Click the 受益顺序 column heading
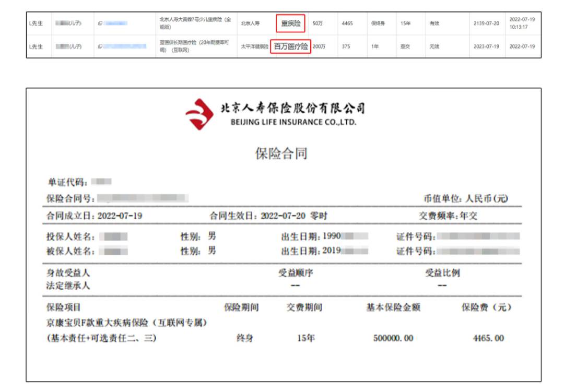The image size is (564, 392). [x=296, y=273]
